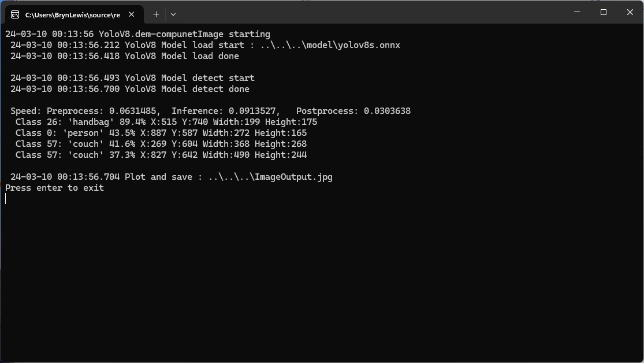Click the 'couch' 37.3% detection line
The width and height of the screenshot is (644, 363).
(x=161, y=155)
